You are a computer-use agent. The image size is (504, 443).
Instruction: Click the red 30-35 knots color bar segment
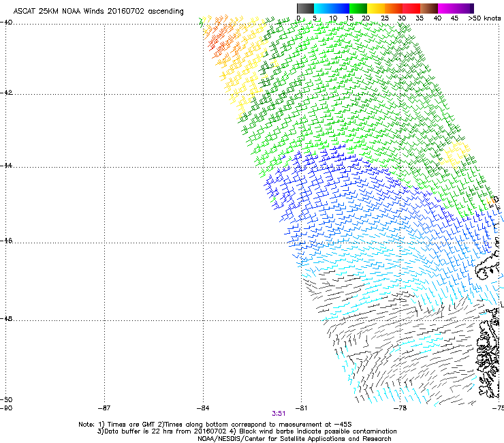[x=411, y=8]
